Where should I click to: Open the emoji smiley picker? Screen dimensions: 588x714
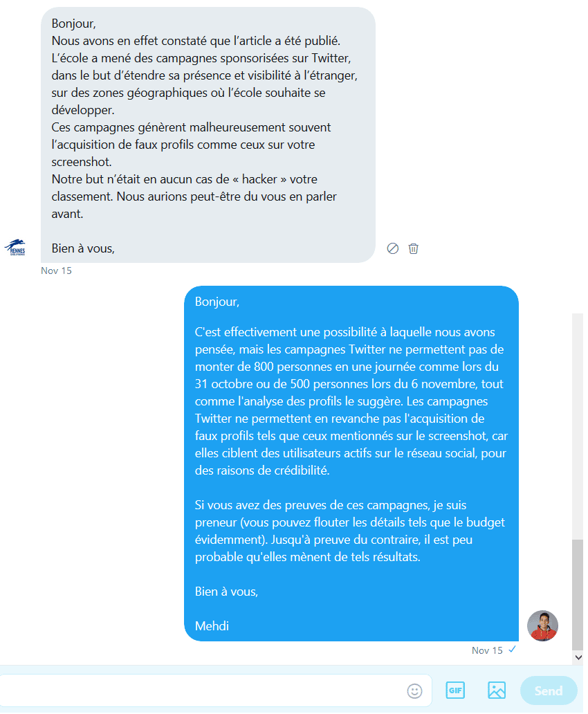coord(414,690)
